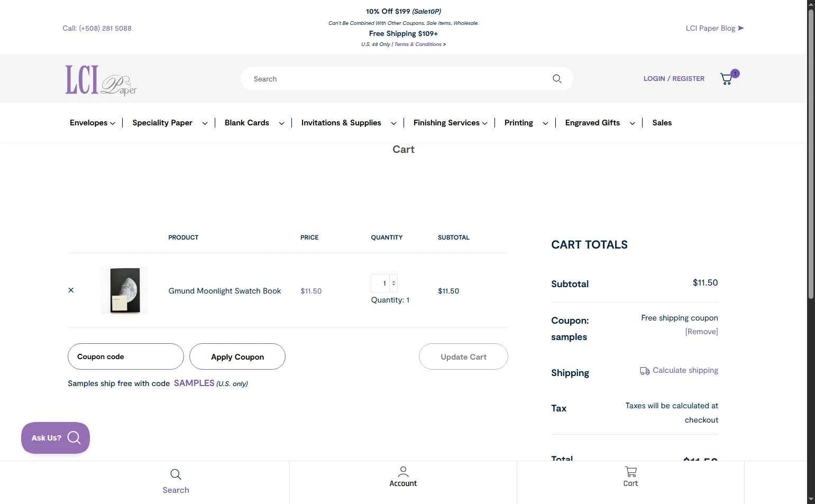Image resolution: width=815 pixels, height=504 pixels.
Task: Open the Invitations & Supplies menu
Action: pyautogui.click(x=341, y=123)
